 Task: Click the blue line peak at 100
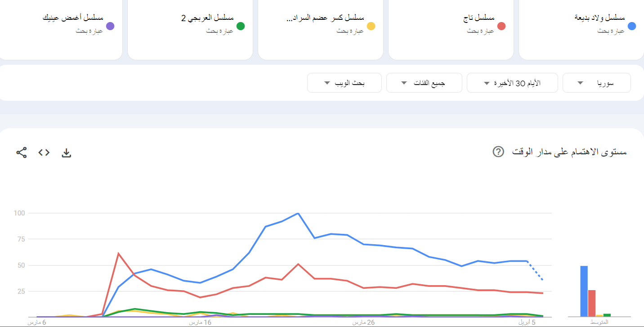tap(298, 214)
